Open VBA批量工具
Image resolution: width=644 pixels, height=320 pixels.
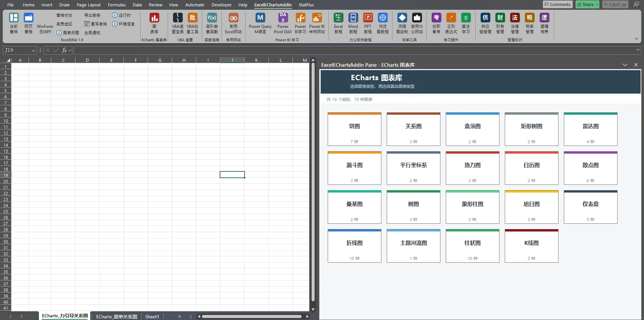[193, 23]
